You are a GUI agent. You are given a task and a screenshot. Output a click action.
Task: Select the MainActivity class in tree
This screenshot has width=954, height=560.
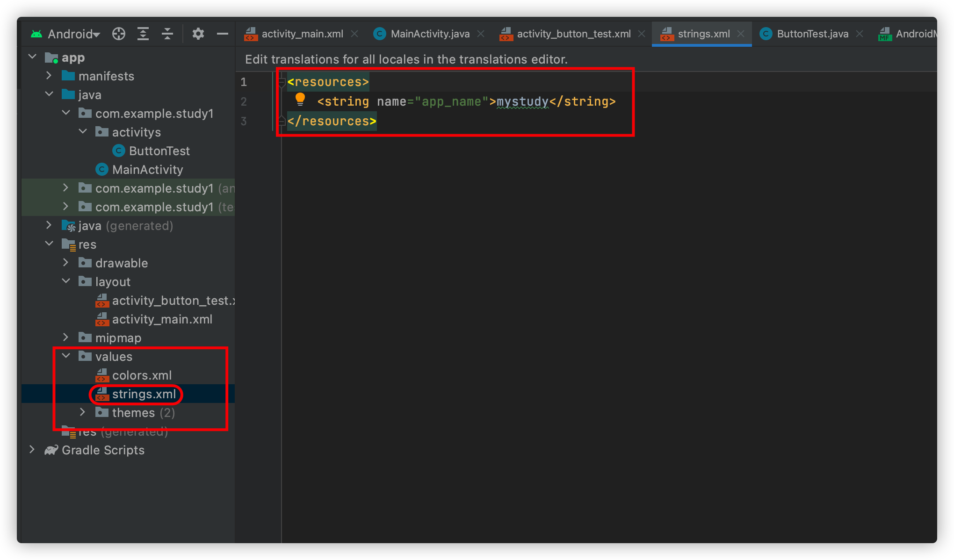coord(147,170)
